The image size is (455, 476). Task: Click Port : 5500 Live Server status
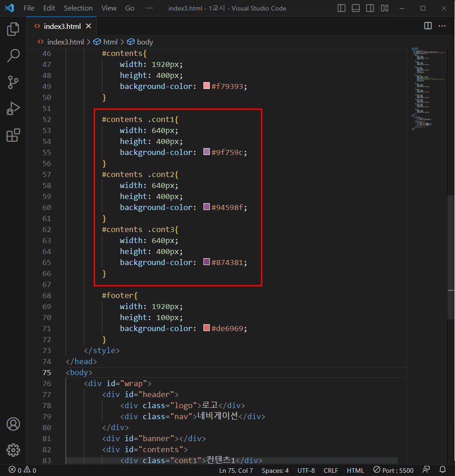[x=394, y=470]
